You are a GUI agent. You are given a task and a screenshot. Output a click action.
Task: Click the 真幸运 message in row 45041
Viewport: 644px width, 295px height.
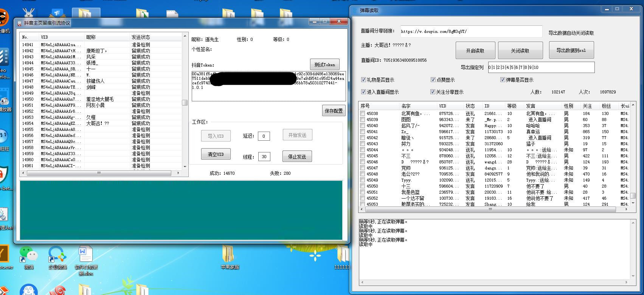(533, 132)
